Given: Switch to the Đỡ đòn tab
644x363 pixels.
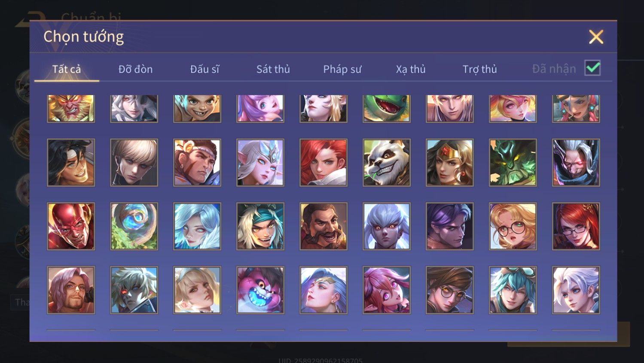Looking at the screenshot, I should coord(136,69).
